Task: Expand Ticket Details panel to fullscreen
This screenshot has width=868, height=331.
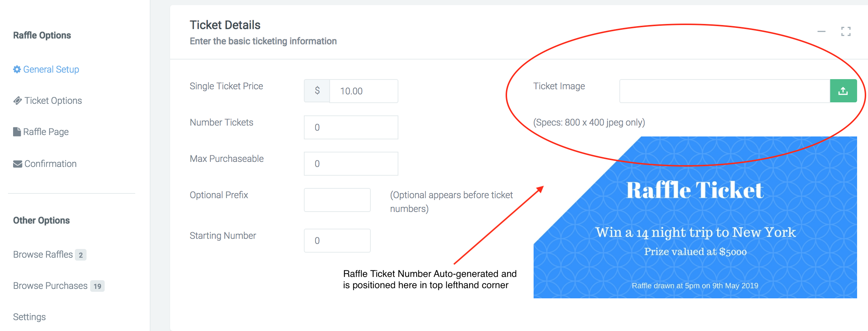Action: [845, 32]
